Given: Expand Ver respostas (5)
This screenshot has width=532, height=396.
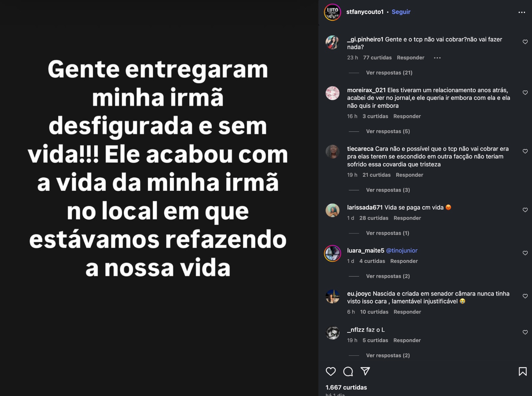Looking at the screenshot, I should point(388,131).
